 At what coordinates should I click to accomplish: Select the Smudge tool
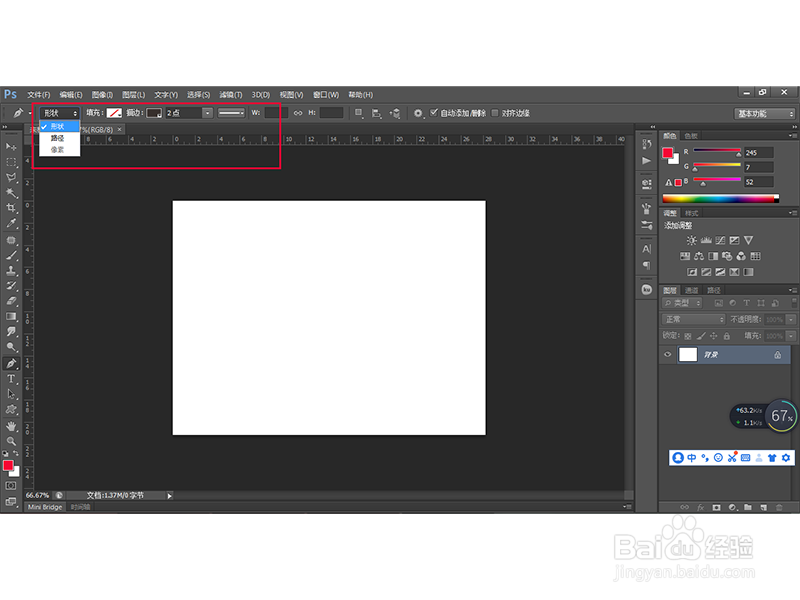click(x=11, y=332)
